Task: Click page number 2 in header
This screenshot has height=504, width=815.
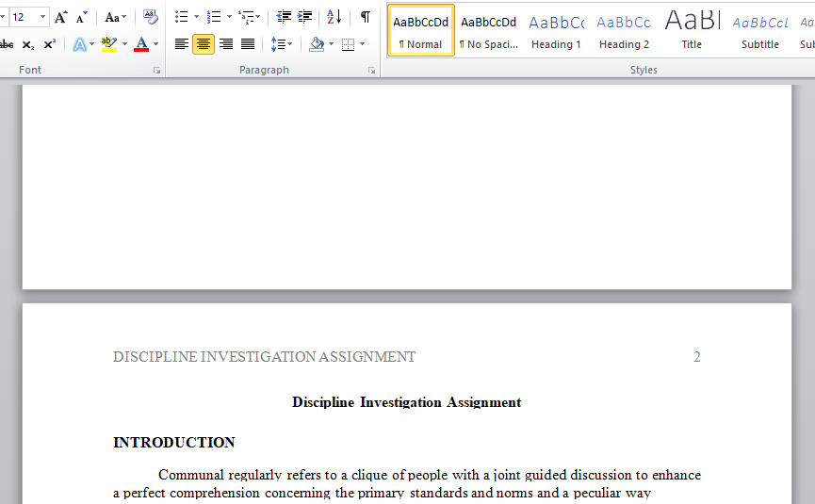Action: coord(697,357)
